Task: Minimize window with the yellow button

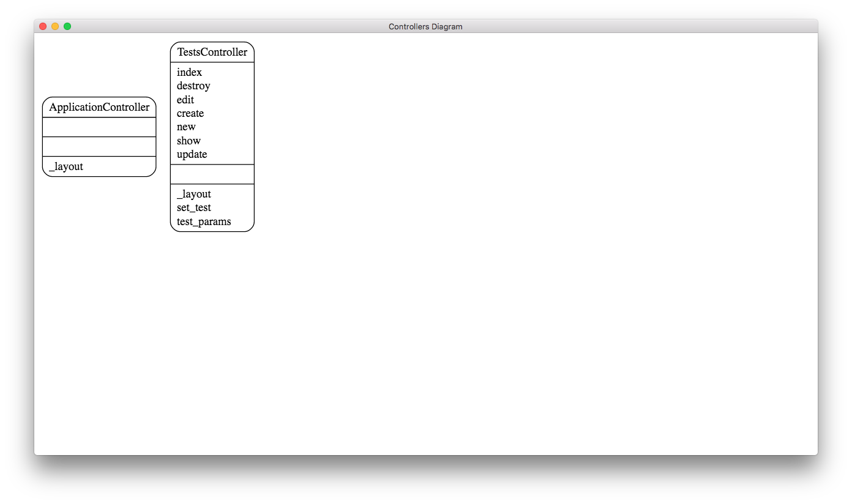Action: 55,26
